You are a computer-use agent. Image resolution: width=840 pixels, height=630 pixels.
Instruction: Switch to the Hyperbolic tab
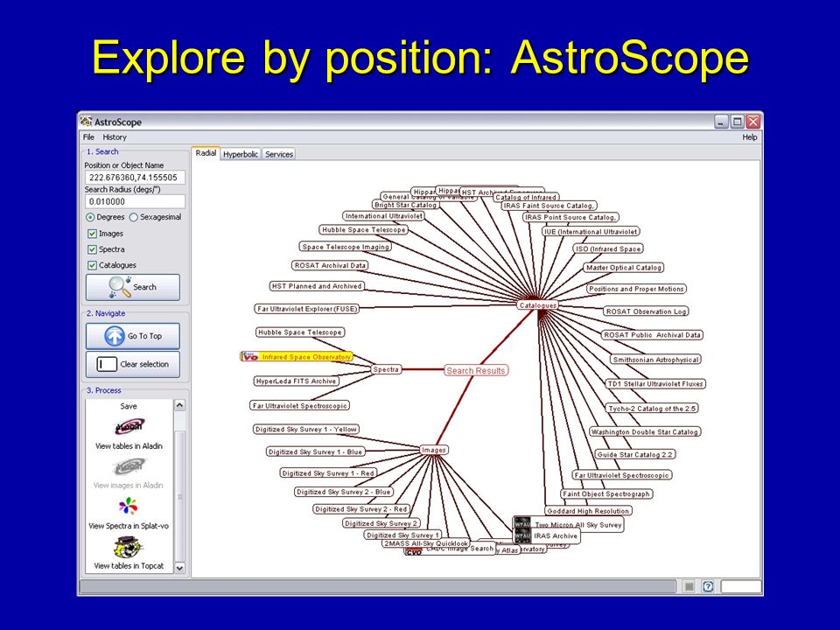[x=241, y=154]
